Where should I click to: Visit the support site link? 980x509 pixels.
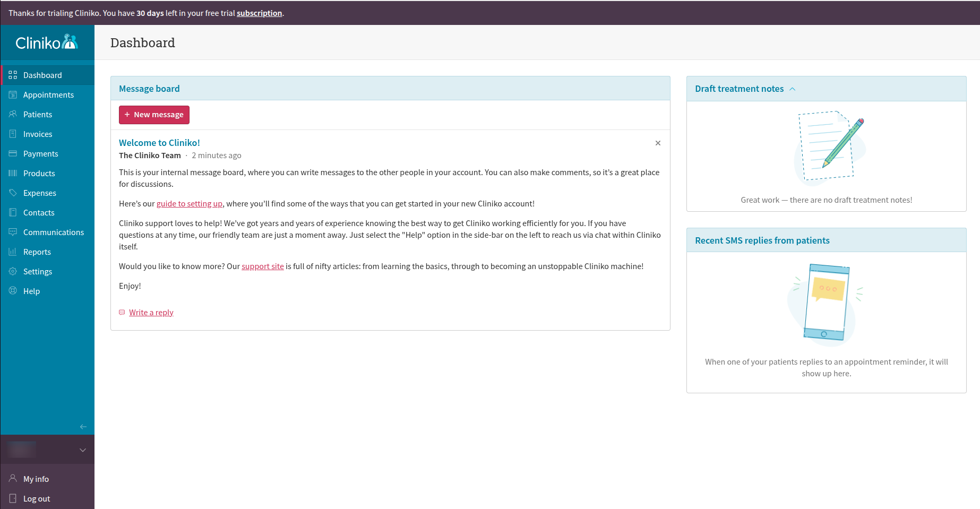(x=263, y=266)
